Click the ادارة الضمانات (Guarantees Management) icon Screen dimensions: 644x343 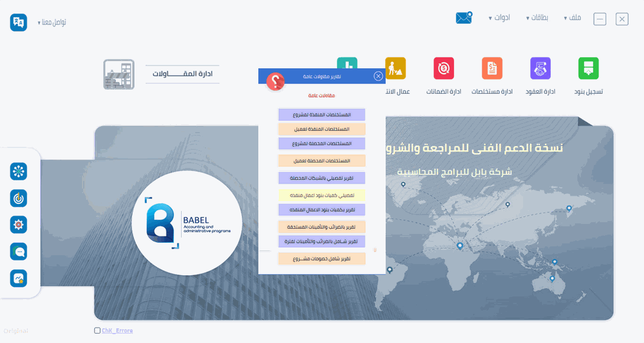pos(443,68)
